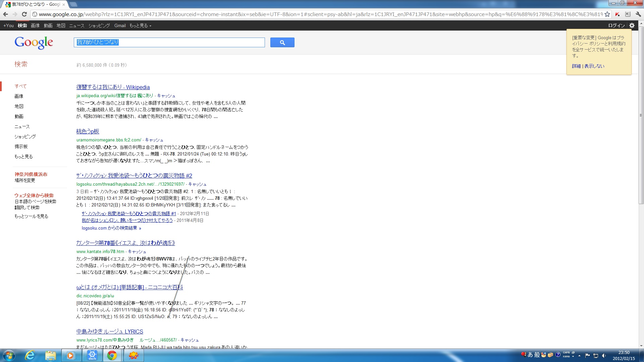
Task: Open the Kaspersky URL advisor extension
Action: click(x=618, y=14)
